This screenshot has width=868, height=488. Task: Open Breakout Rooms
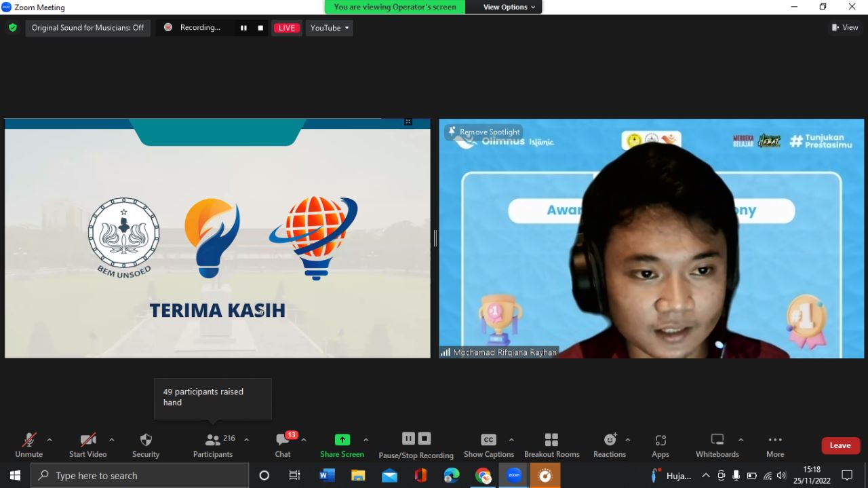pos(551,445)
